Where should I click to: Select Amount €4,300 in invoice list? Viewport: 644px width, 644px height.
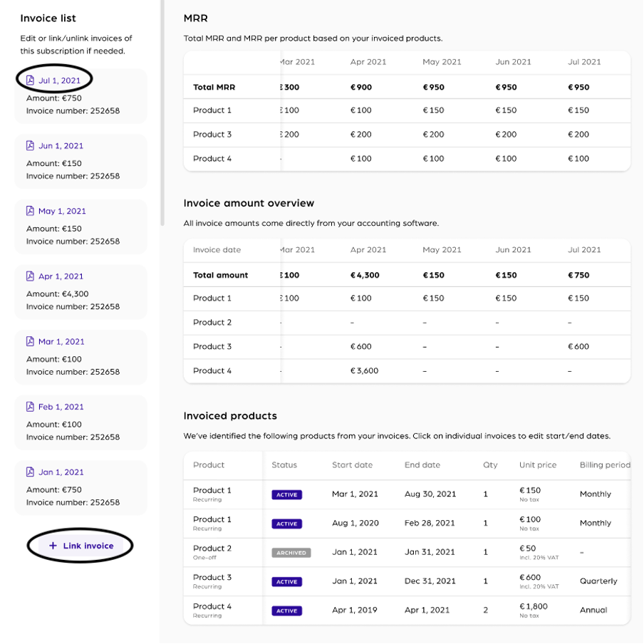coord(58,294)
